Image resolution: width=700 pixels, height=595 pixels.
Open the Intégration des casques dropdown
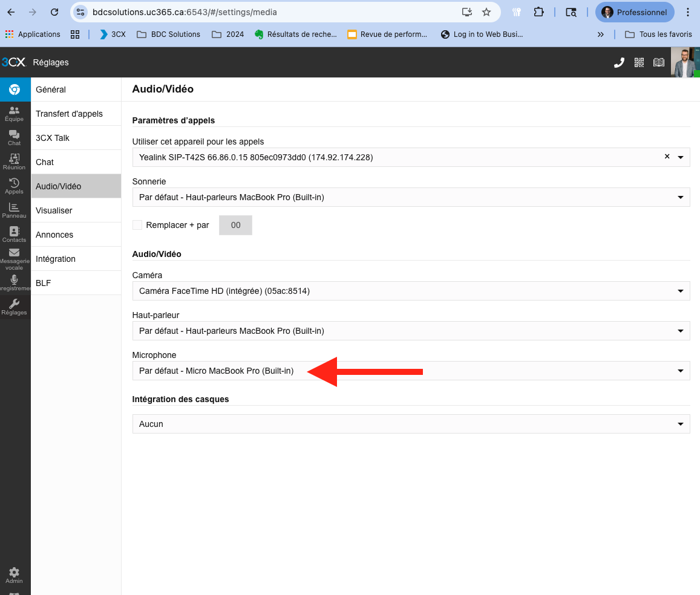[x=411, y=424]
